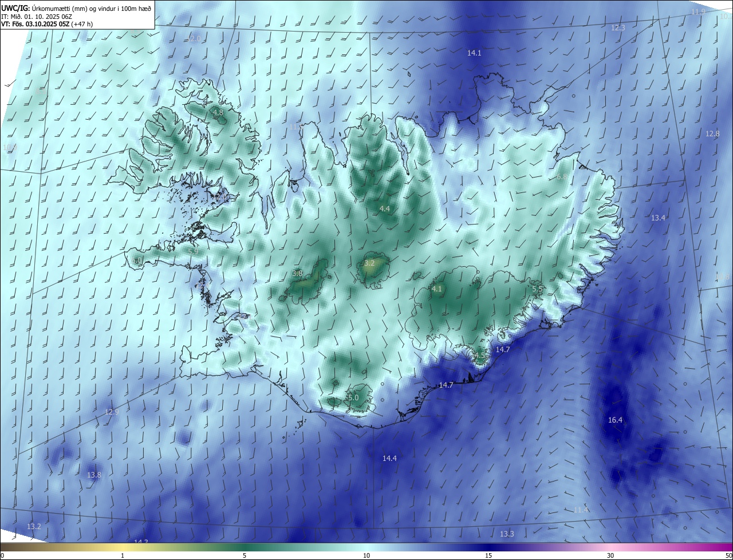Image resolution: width=733 pixels, height=560 pixels.
Task: Click the 3.2 value label on the glacier
Action: click(x=369, y=263)
